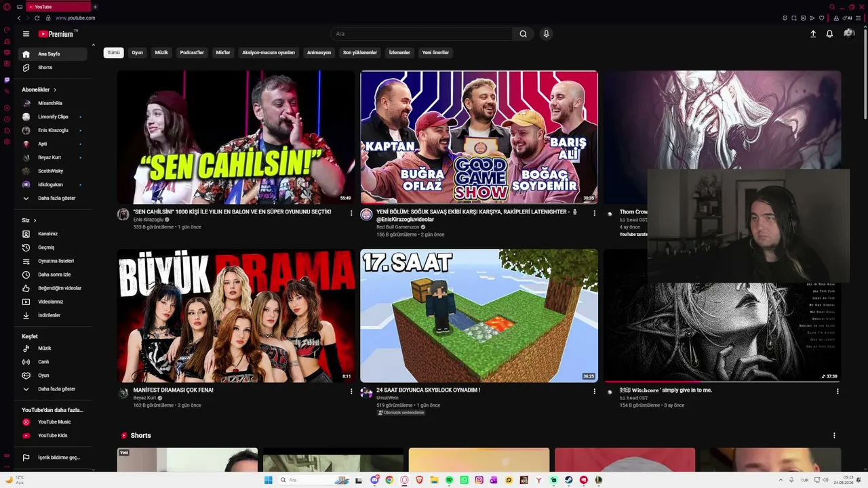
Task: Start voice search with the microphone icon
Action: (546, 34)
